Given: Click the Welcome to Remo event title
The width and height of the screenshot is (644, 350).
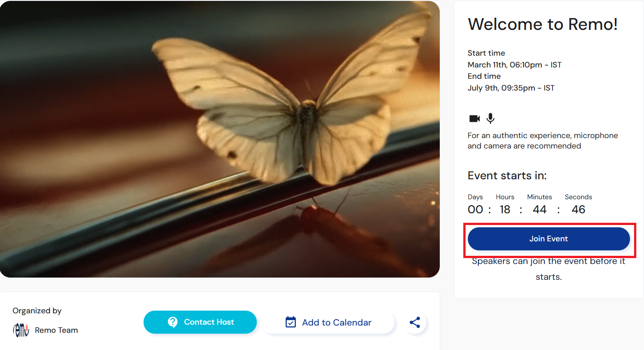Looking at the screenshot, I should click(x=542, y=24).
